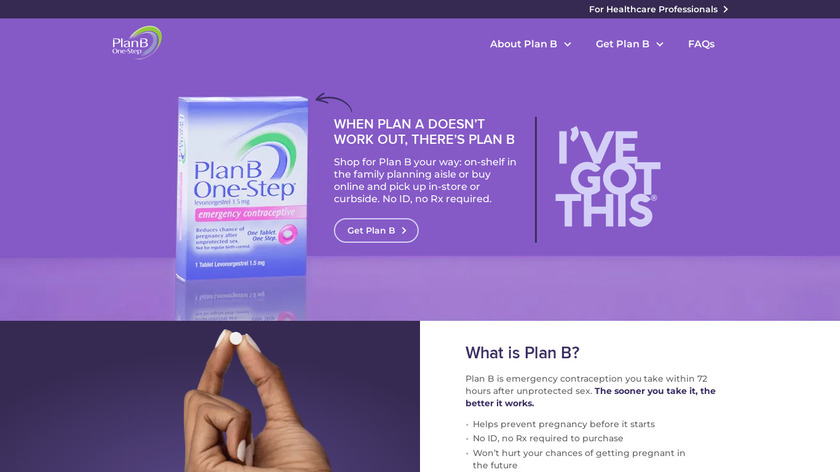Click the chevron inside Get Plan B button

click(404, 230)
